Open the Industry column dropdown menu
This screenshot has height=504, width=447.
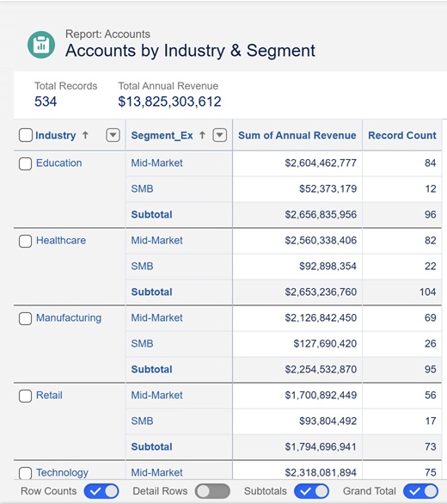[113, 135]
